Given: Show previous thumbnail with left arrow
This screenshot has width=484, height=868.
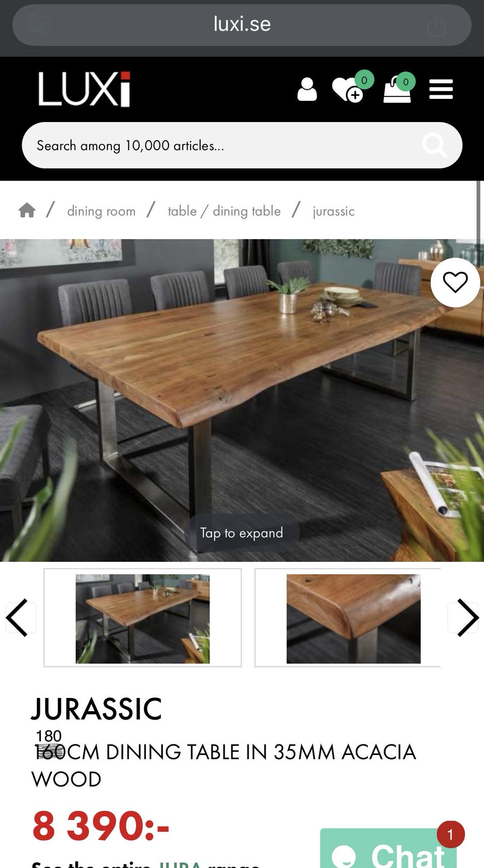Looking at the screenshot, I should point(18,617).
